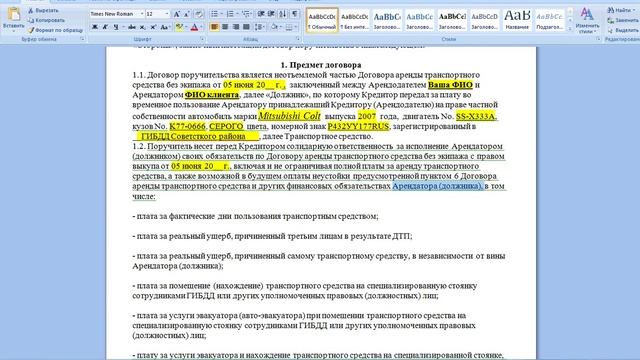Expand the styles gallery more arrow
This screenshot has width=640, height=360.
[x=570, y=29]
